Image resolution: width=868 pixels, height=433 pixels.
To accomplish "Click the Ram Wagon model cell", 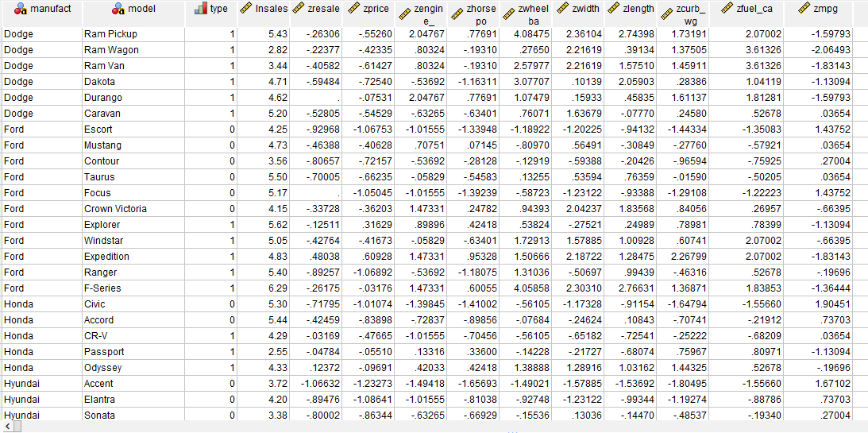I will coord(133,50).
